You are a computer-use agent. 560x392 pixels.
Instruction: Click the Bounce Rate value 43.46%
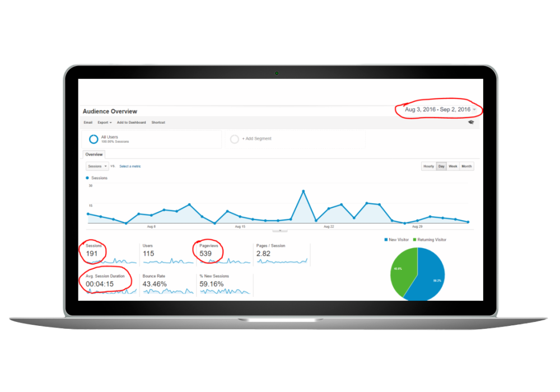pos(155,284)
